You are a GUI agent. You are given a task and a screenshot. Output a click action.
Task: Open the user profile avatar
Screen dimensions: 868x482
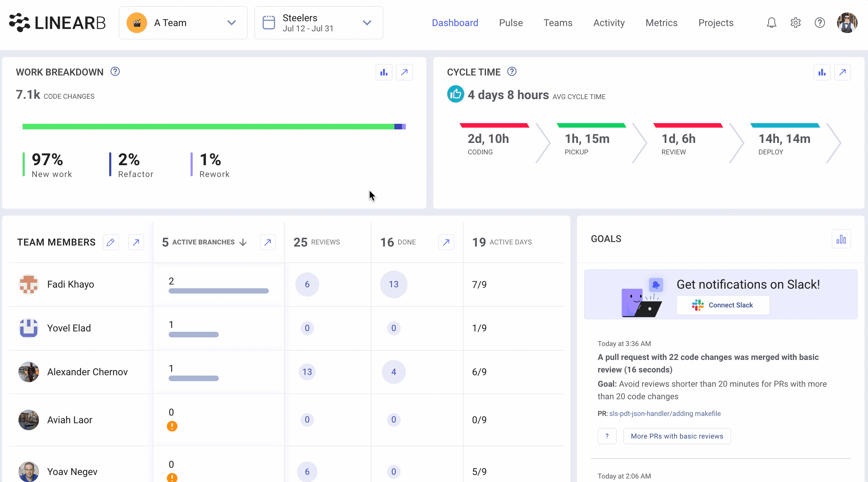[847, 23]
